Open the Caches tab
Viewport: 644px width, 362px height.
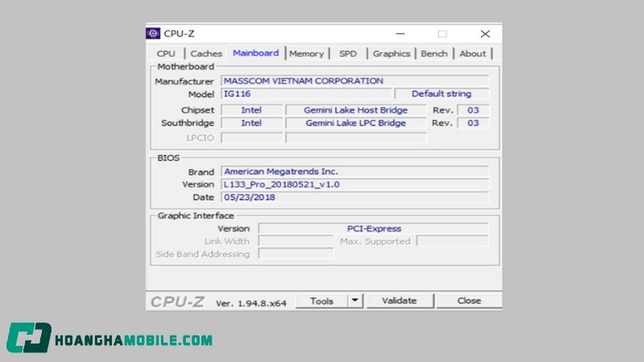(x=206, y=54)
